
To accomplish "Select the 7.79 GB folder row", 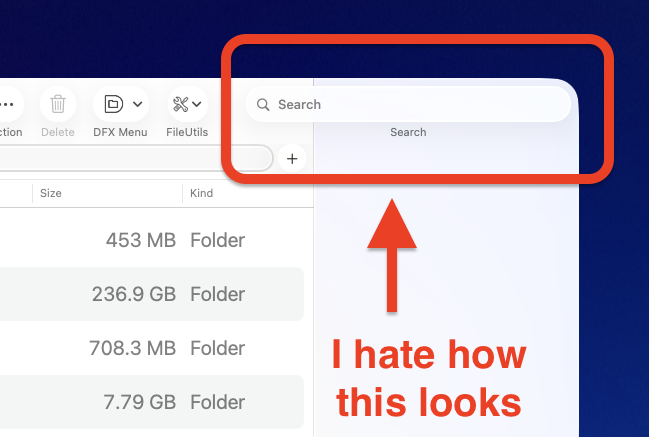I will click(x=152, y=402).
